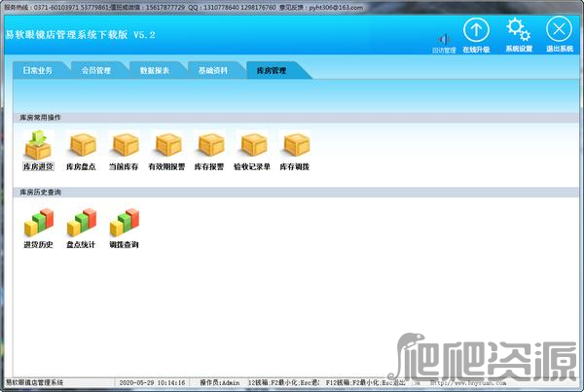This screenshot has width=584, height=392.
Task: Click the pyht306@163.com feedback email text
Action: (336, 7)
